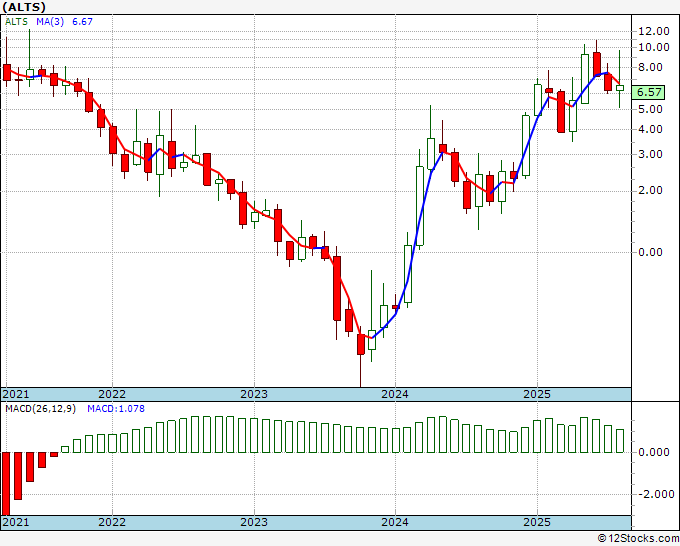Click the 5.00 price axis label
This screenshot has height=546, width=680.
click(x=651, y=109)
